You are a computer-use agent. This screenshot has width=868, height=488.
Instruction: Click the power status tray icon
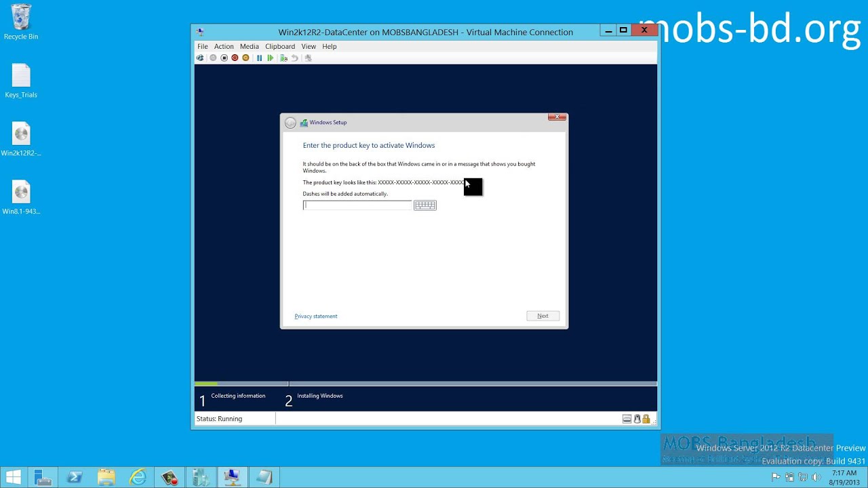point(790,477)
